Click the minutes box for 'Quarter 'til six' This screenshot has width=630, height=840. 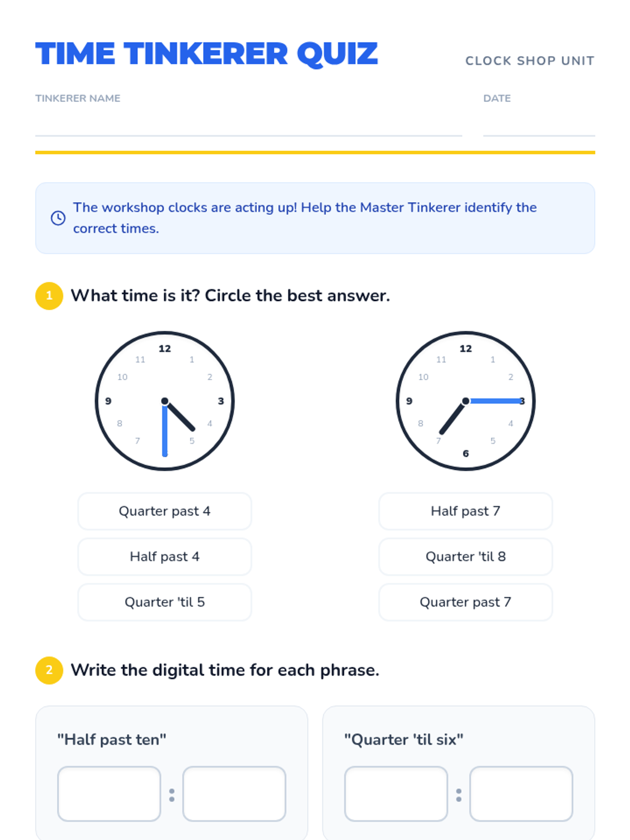(x=521, y=794)
